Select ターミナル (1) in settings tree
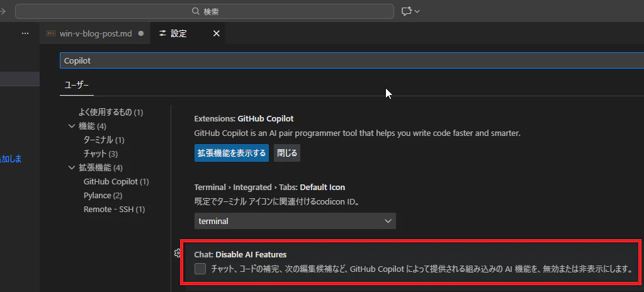This screenshot has height=292, width=644. coord(104,140)
